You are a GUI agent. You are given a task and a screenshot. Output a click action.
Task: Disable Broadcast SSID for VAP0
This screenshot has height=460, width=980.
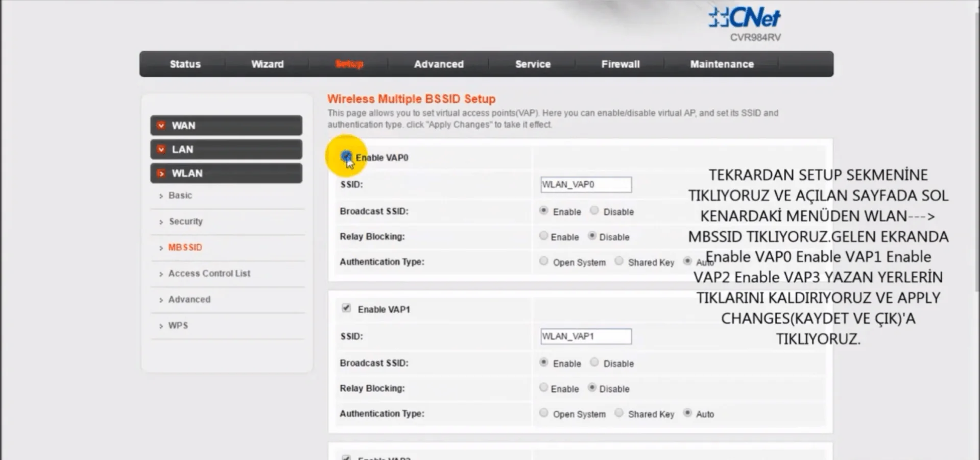coord(594,211)
